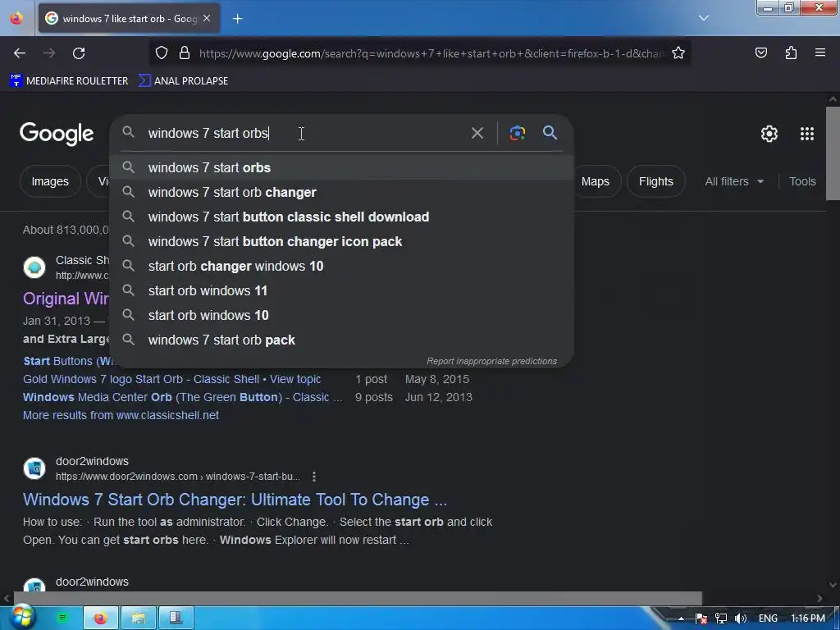The image size is (840, 630).
Task: Go to the Google logo homepage
Action: 57,134
